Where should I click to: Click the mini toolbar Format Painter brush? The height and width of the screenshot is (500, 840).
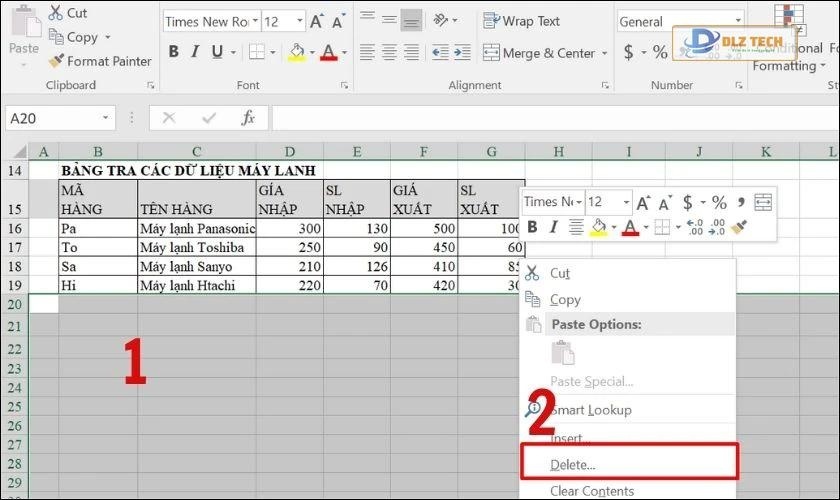[x=740, y=227]
